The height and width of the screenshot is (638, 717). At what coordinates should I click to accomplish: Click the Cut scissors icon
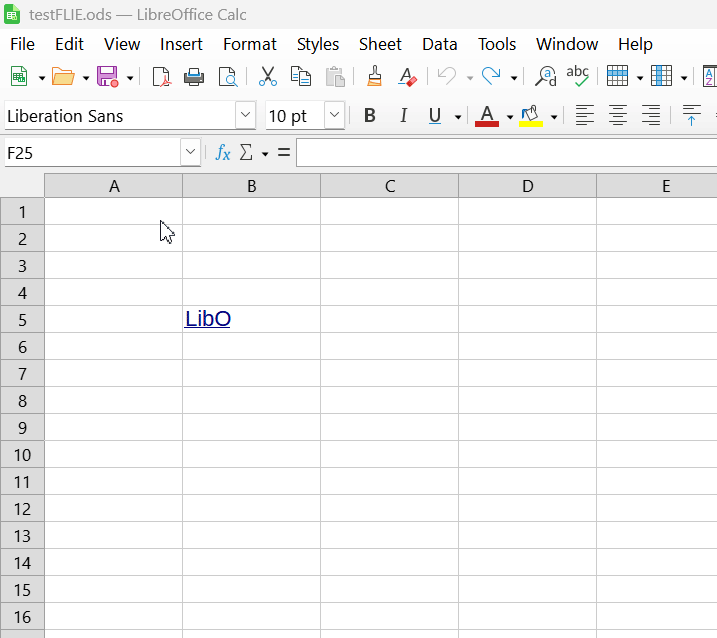tap(268, 77)
